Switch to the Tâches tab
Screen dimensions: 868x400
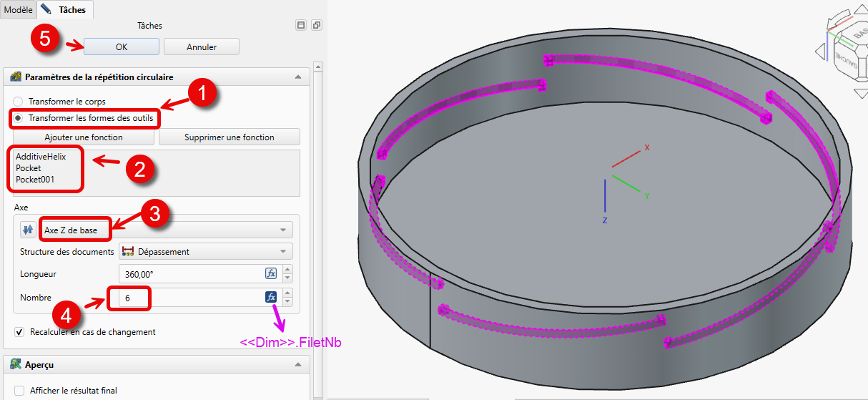point(65,10)
